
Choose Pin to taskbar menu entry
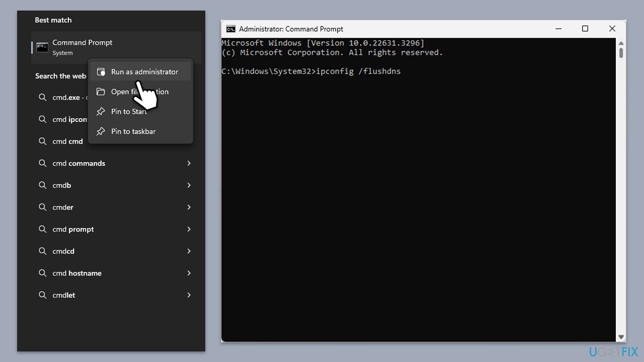pos(133,131)
